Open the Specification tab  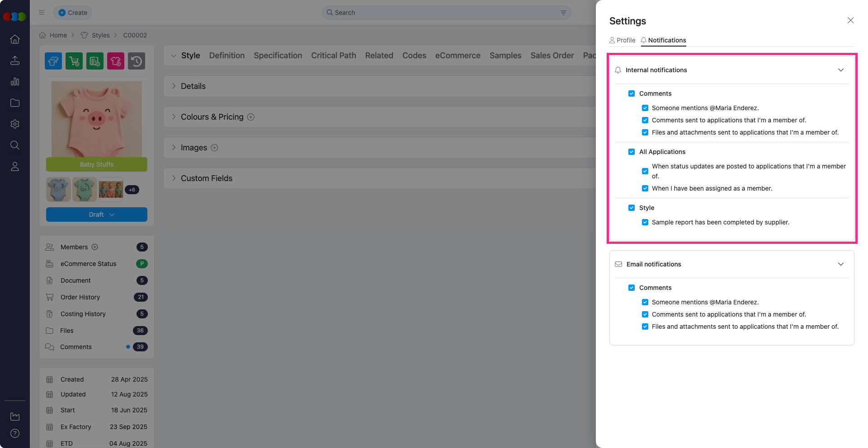click(278, 56)
